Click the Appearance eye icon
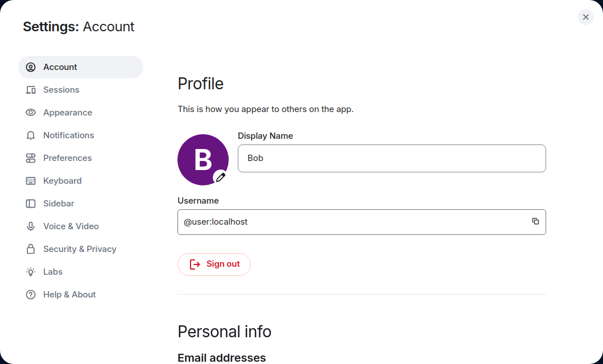Image resolution: width=603 pixels, height=364 pixels. coord(31,113)
